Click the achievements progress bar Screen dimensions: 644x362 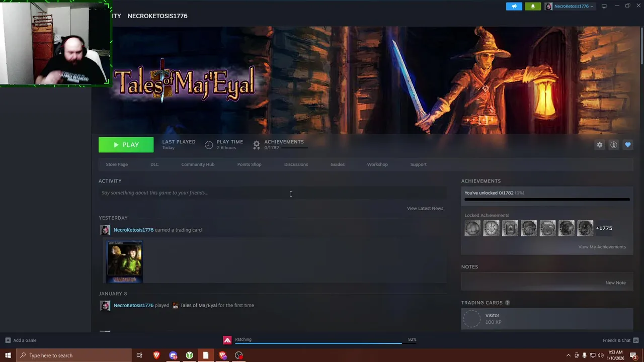547,200
